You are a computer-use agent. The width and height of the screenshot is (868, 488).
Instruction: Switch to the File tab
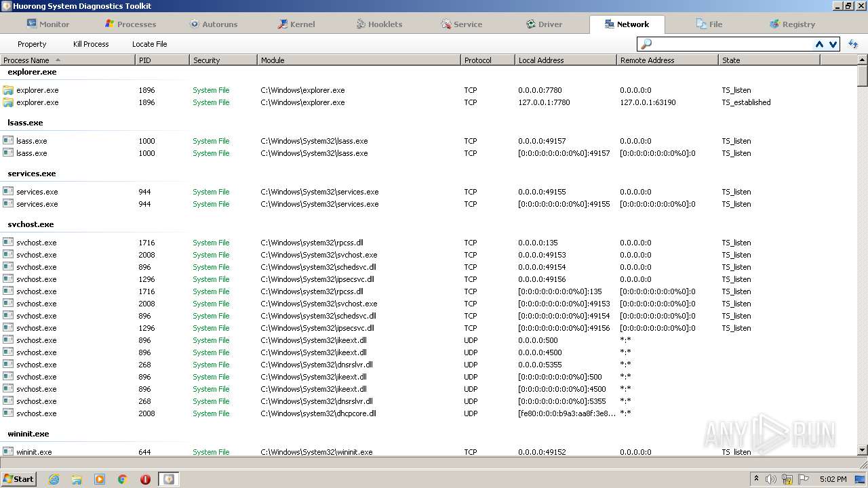coord(709,24)
